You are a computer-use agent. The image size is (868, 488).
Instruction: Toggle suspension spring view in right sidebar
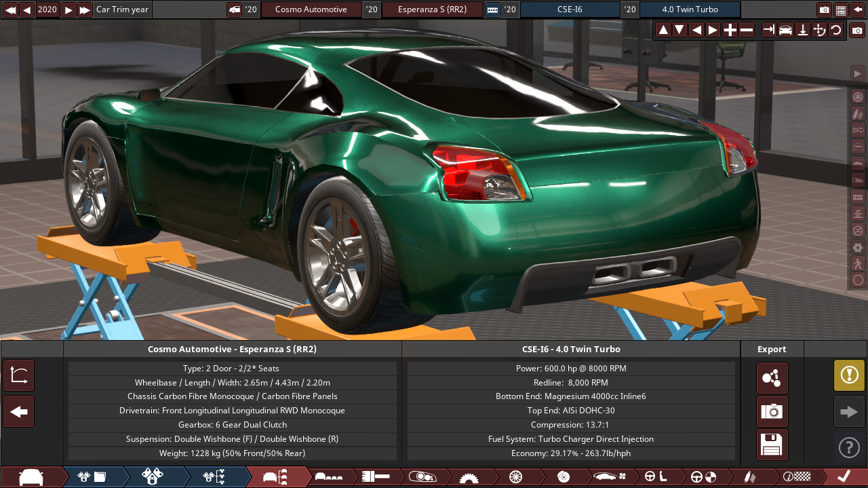pos(858,113)
